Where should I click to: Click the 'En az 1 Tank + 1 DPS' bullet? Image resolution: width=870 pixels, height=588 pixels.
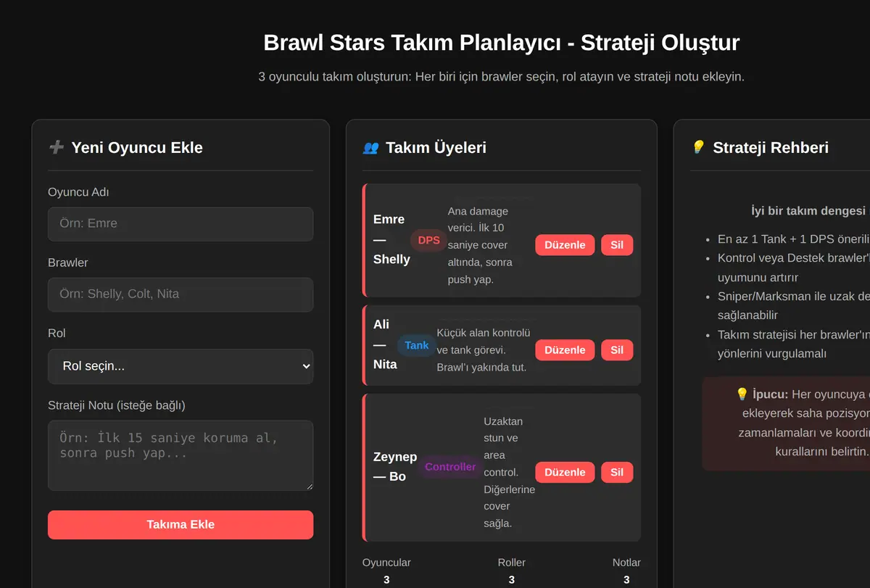click(x=793, y=239)
